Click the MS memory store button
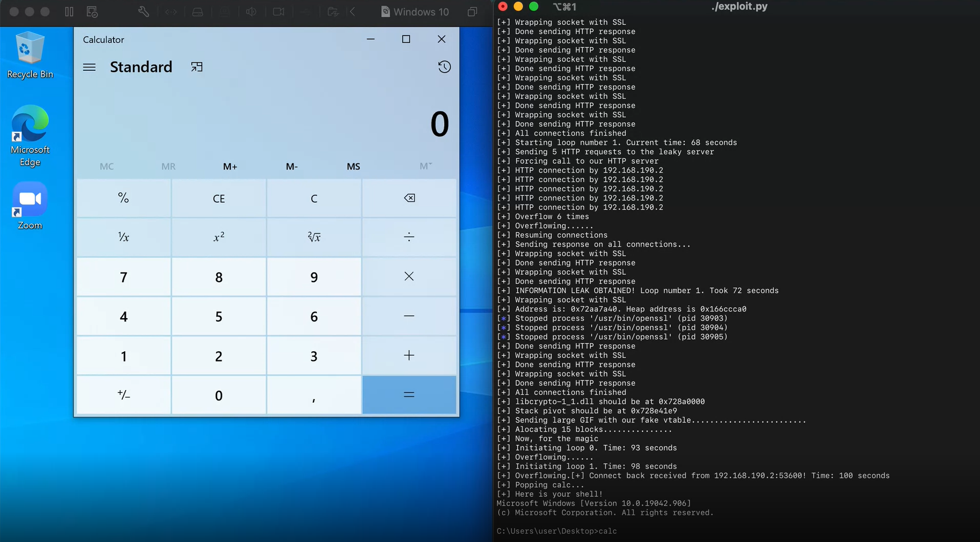 point(354,166)
